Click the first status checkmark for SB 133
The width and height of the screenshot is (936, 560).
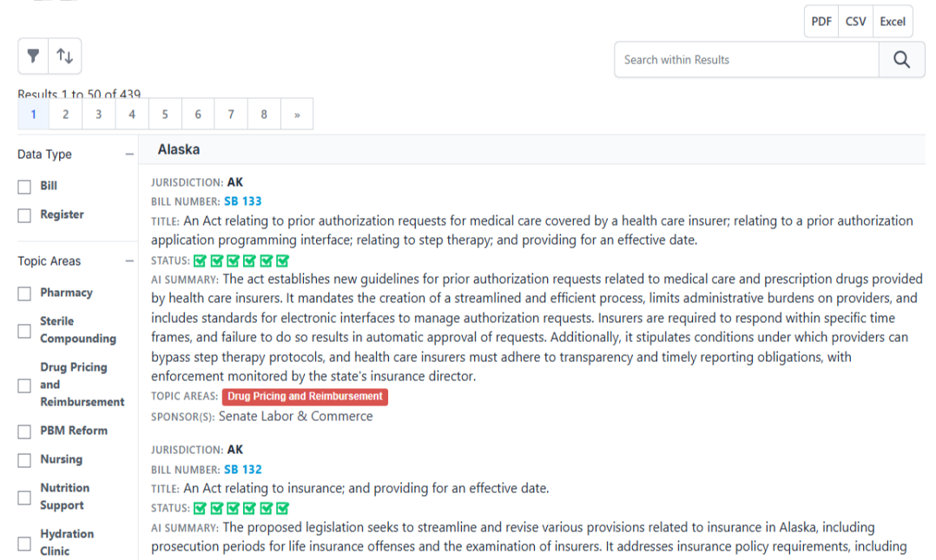click(x=200, y=260)
